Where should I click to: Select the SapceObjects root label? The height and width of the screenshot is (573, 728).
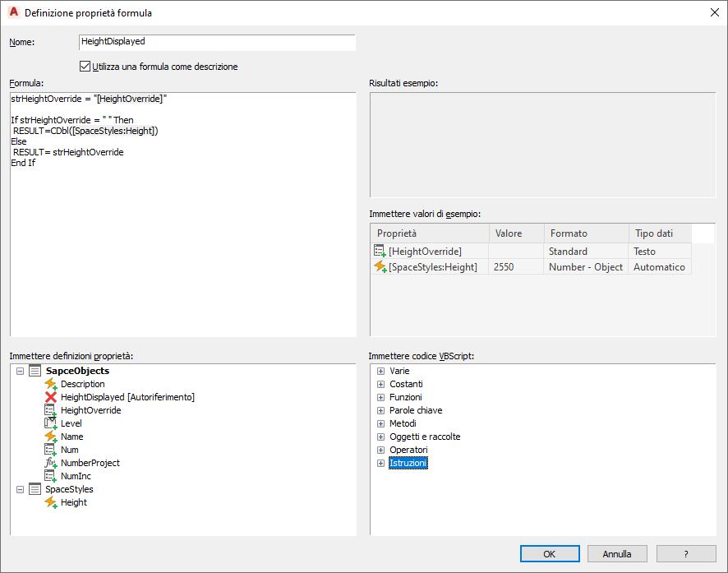tap(77, 371)
